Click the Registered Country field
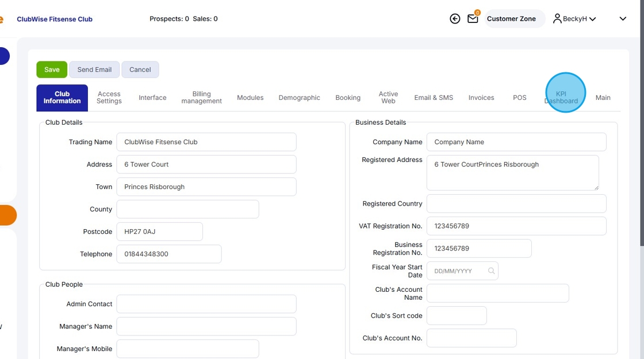Screen dimensions: 644x359 tap(516, 203)
